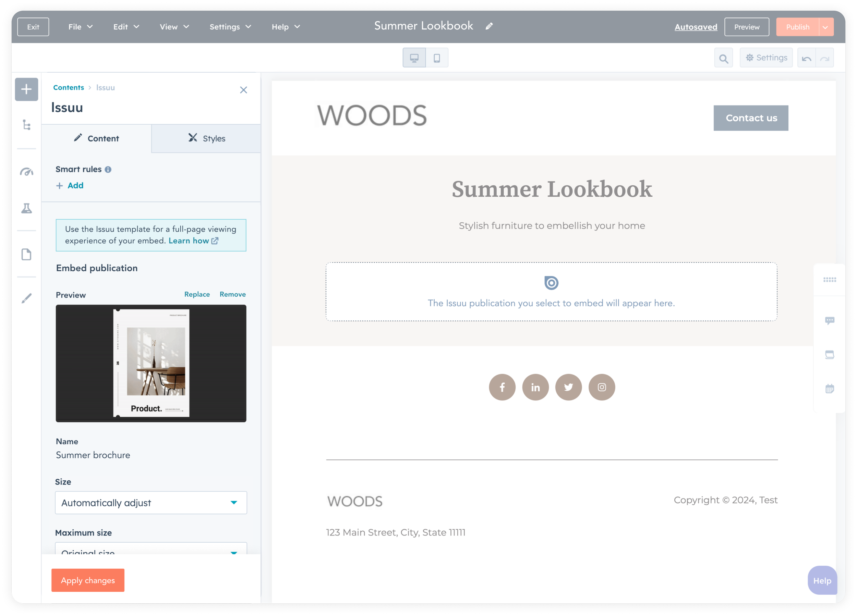Open the optimization gauge icon
This screenshot has height=616, width=857.
(x=26, y=172)
